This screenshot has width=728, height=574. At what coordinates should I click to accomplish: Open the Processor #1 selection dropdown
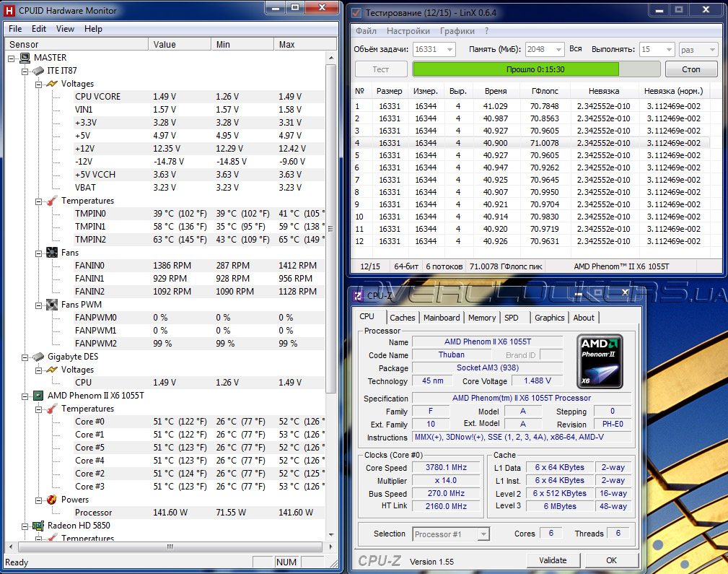[483, 534]
